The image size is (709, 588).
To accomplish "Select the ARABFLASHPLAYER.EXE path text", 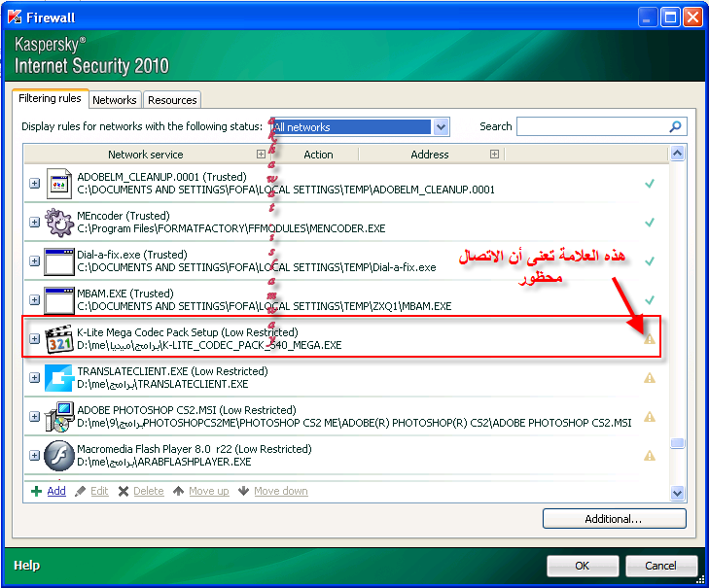I will [164, 462].
